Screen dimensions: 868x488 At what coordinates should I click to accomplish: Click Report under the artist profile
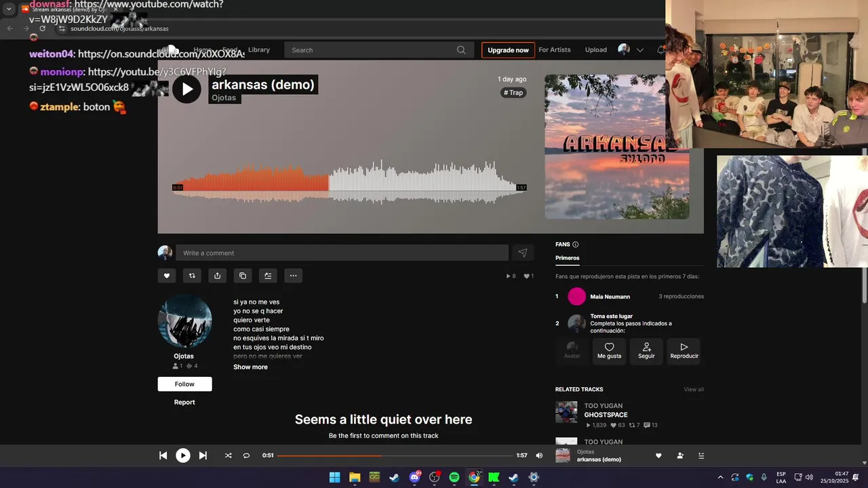click(184, 402)
